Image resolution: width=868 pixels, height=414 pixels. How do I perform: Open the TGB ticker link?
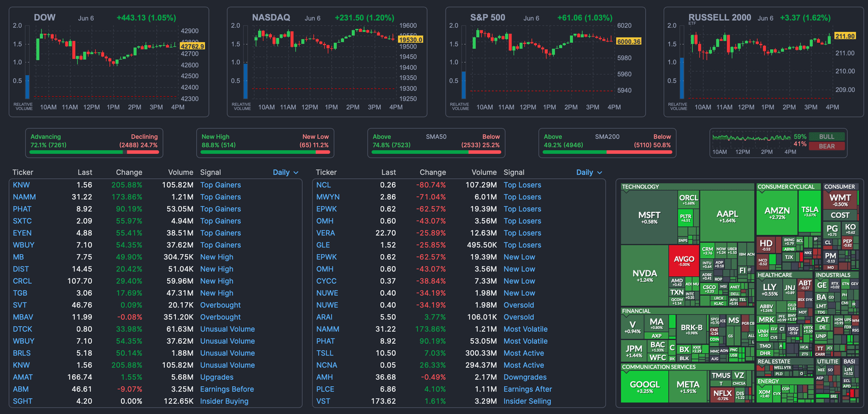point(20,293)
